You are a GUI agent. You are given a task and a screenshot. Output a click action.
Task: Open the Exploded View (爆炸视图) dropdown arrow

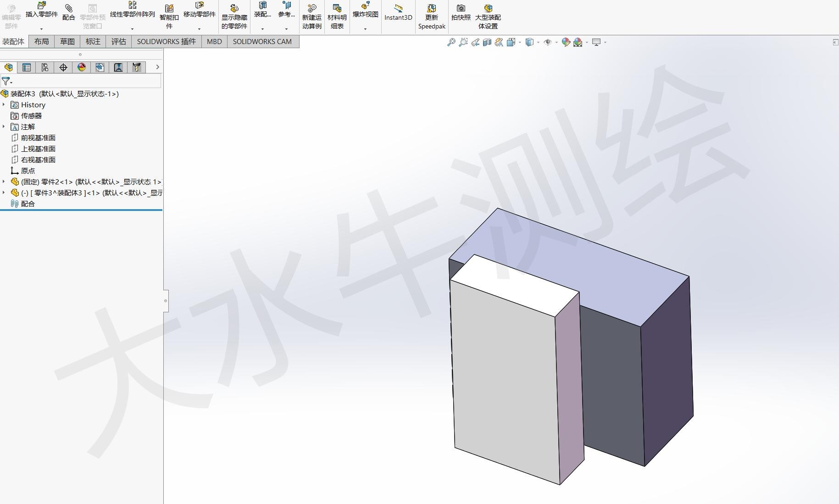[x=365, y=29]
